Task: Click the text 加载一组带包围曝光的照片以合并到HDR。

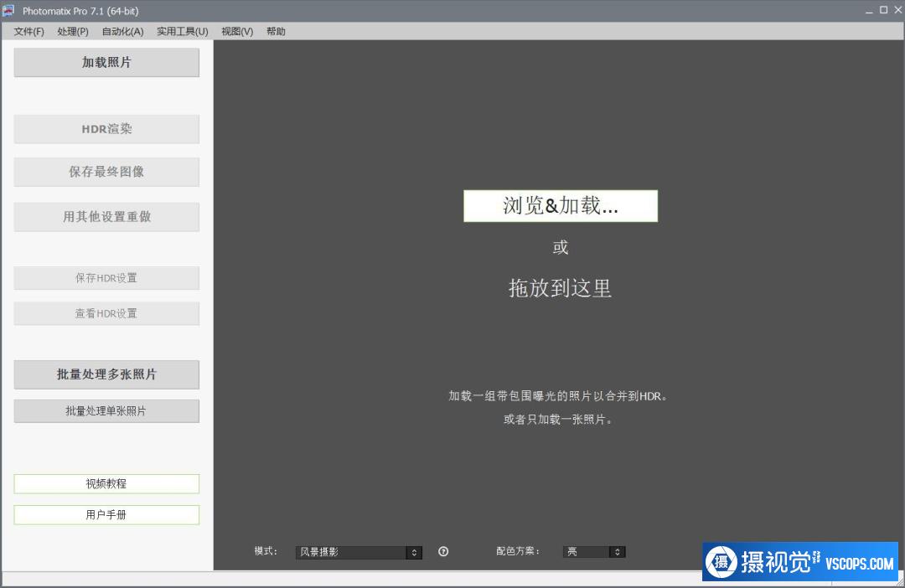Action: (559, 396)
